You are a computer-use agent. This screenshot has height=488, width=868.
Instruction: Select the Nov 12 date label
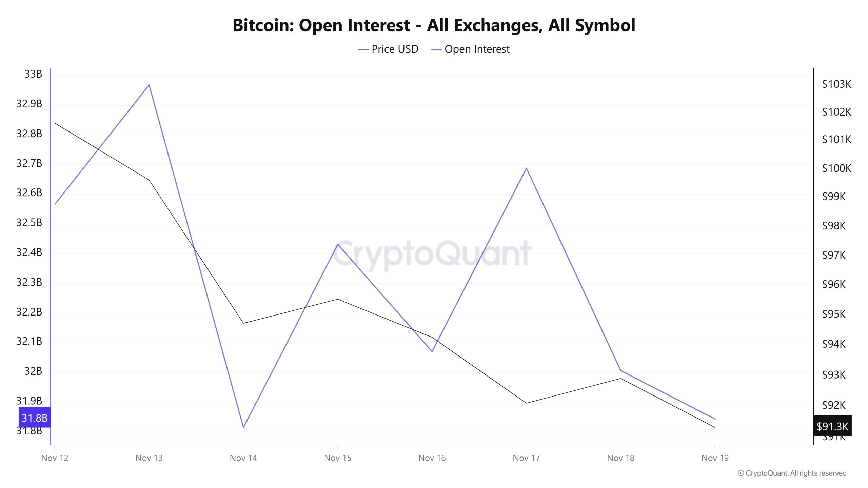pos(55,458)
